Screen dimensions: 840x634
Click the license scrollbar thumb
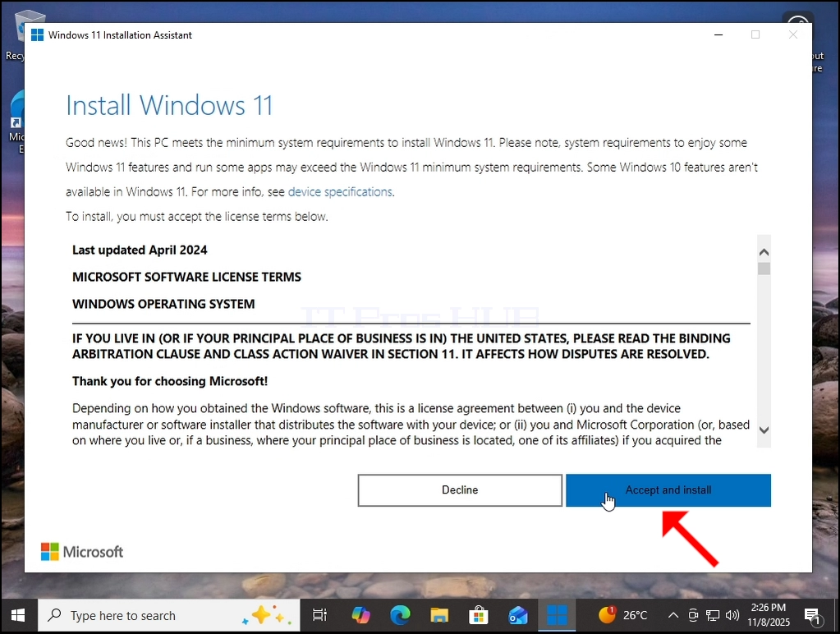(x=764, y=268)
